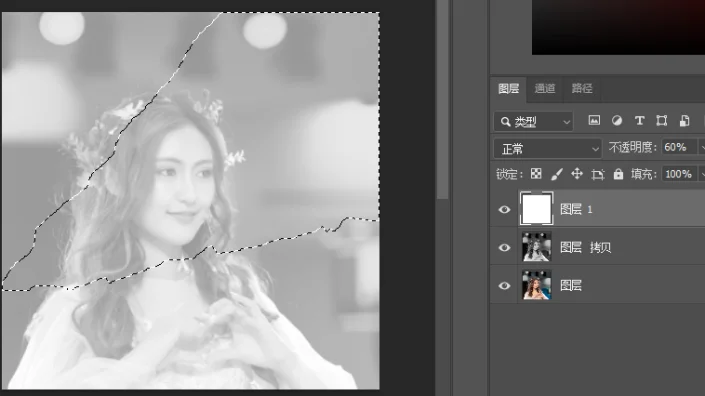Lock image pixels brush icon
Viewport: 705px width, 396px height.
[x=557, y=174]
